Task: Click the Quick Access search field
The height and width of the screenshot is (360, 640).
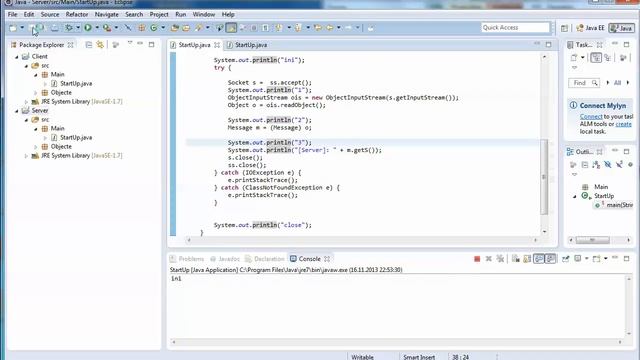Action: point(515,27)
